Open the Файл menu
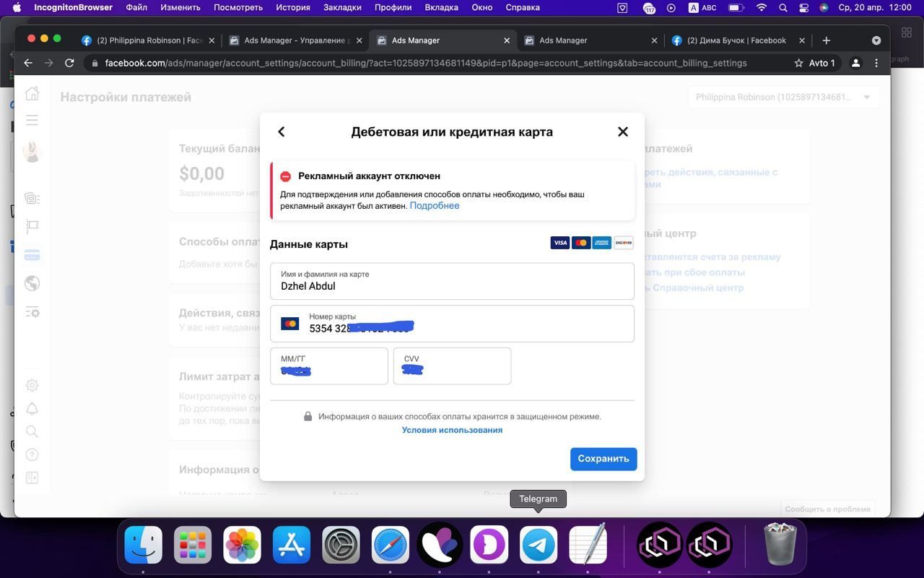The height and width of the screenshot is (578, 924). pos(136,7)
